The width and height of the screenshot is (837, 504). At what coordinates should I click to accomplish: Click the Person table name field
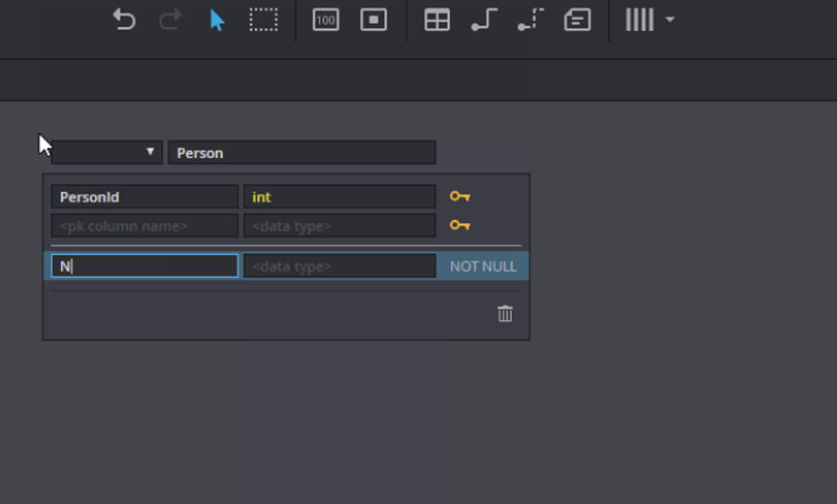tap(302, 153)
